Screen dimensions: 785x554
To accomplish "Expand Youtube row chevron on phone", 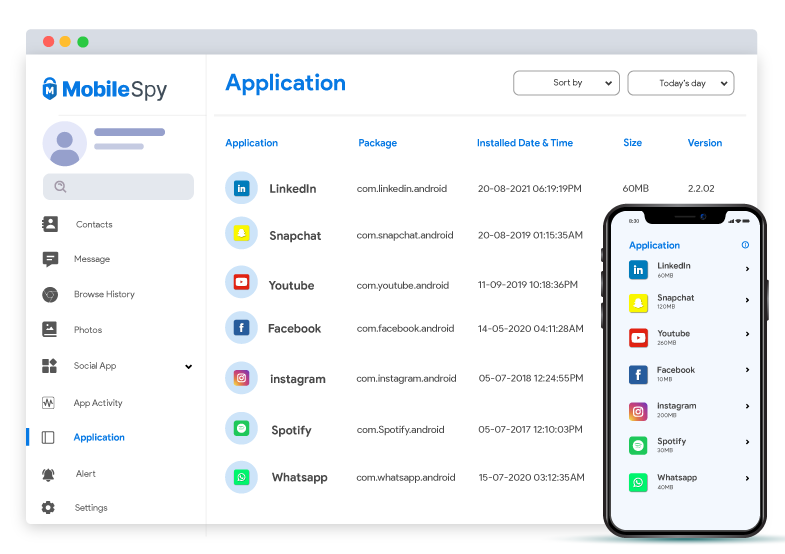I will [x=747, y=334].
